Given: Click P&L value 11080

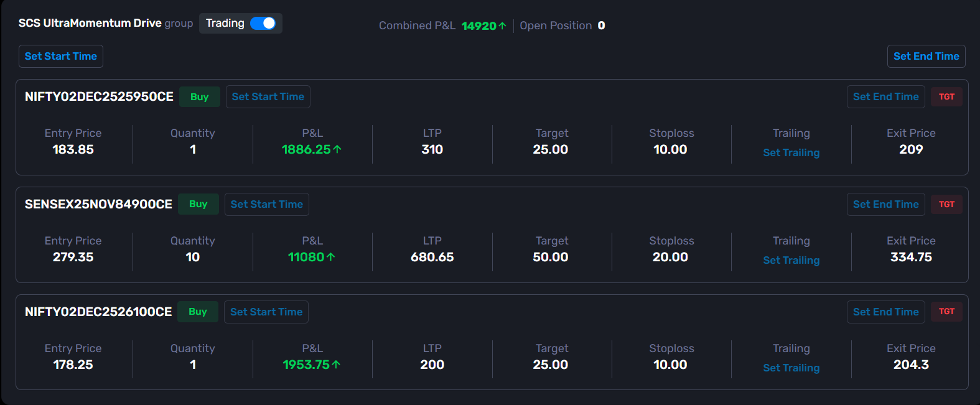Looking at the screenshot, I should (306, 257).
